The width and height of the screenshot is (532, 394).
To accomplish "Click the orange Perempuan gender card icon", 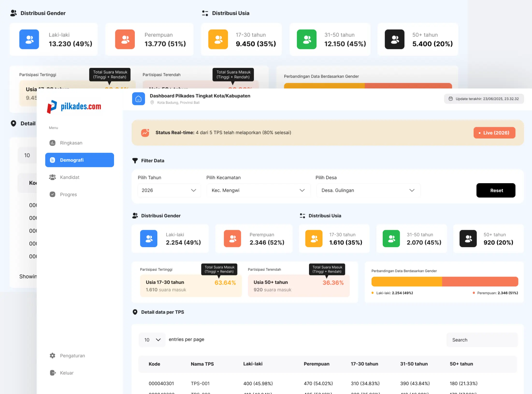I will pyautogui.click(x=232, y=239).
